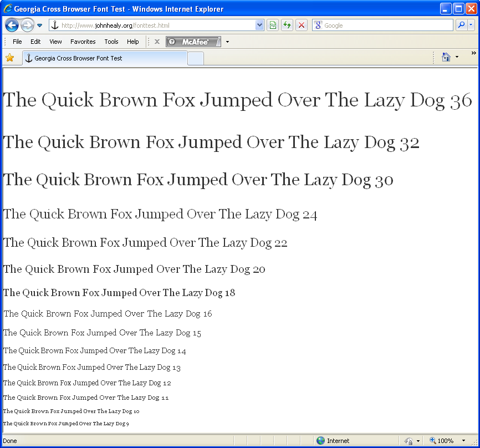This screenshot has width=480, height=448.
Task: Maximize the Internet Explorer window
Action: [x=458, y=8]
